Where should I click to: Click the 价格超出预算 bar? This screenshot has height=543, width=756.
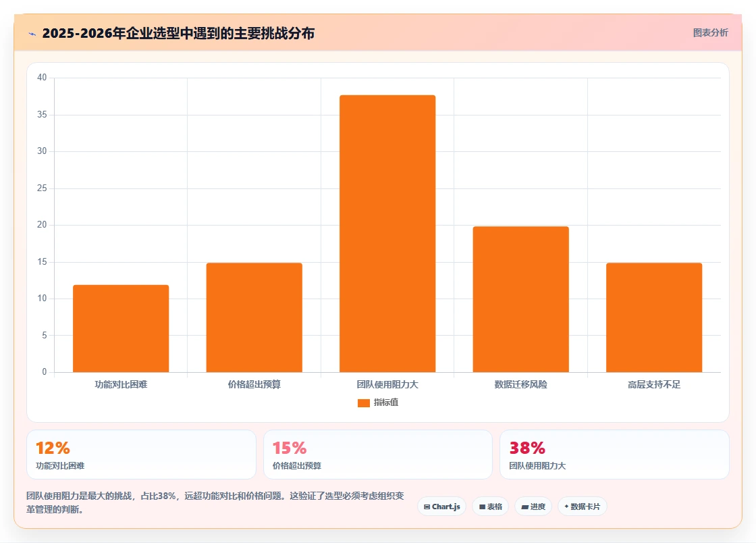pyautogui.click(x=254, y=317)
